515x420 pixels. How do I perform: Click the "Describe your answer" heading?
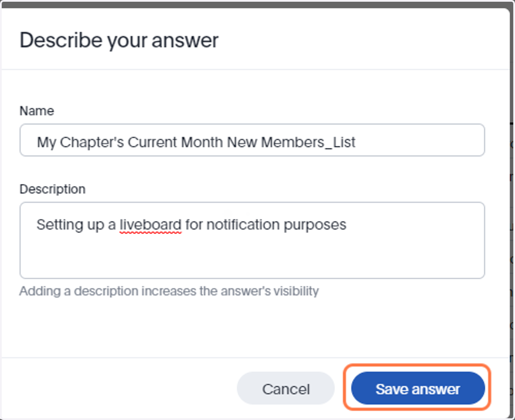[119, 40]
